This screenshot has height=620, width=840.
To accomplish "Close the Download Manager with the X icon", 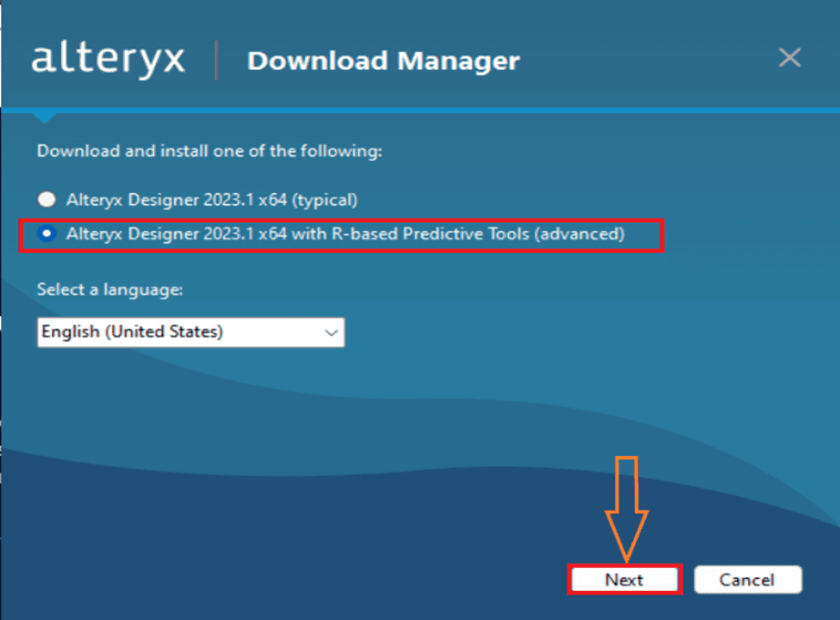I will (x=789, y=57).
